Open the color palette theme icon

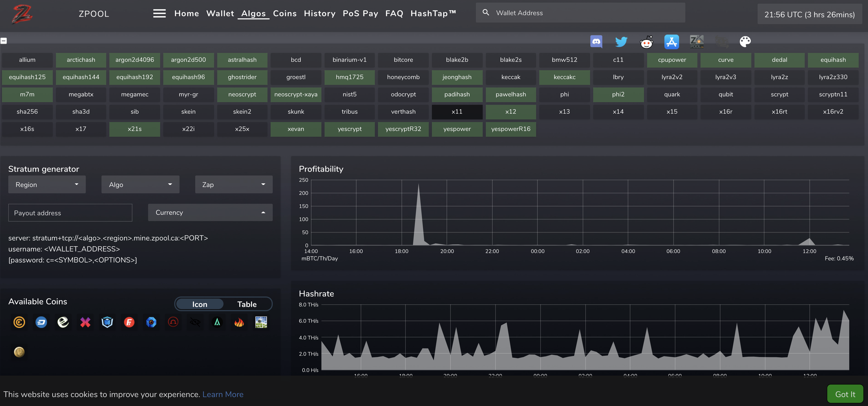745,42
